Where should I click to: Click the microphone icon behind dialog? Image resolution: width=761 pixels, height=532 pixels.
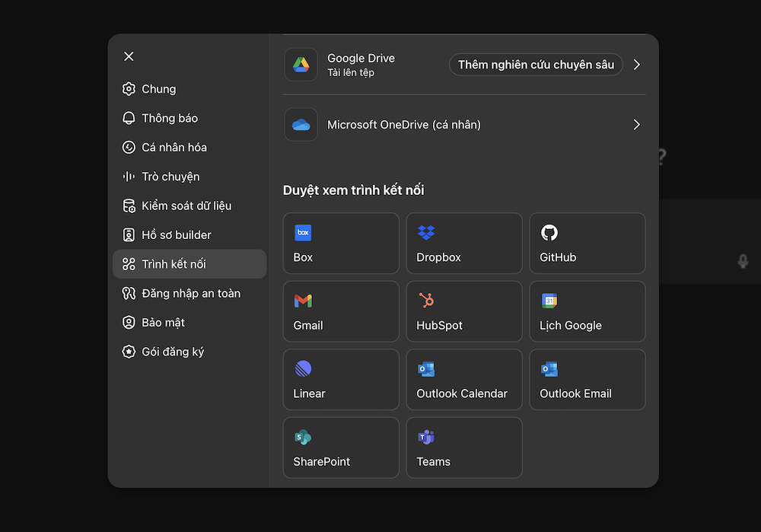(x=743, y=261)
